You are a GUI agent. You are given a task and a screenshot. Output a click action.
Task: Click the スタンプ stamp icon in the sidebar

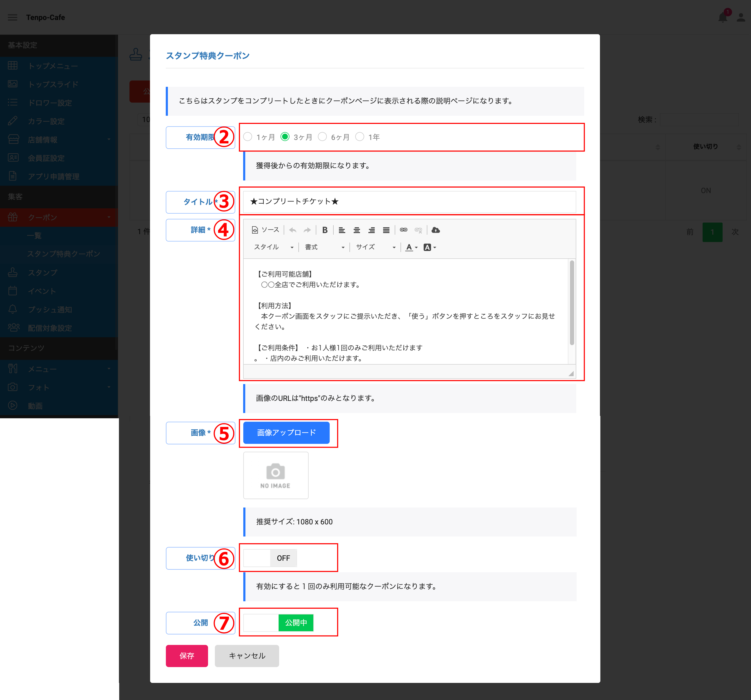click(x=12, y=272)
